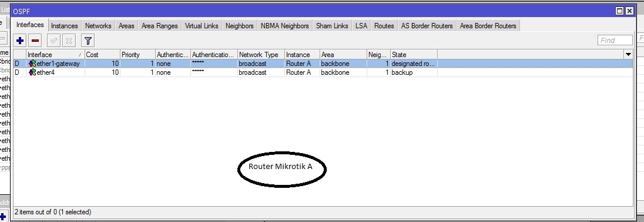The width and height of the screenshot is (644, 222).
Task: Enable interface using checkmark icon
Action: 54,41
